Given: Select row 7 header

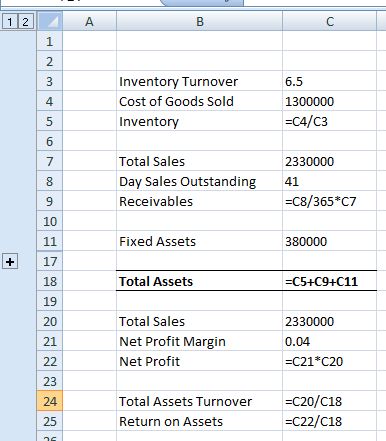Looking at the screenshot, I should click(50, 161).
